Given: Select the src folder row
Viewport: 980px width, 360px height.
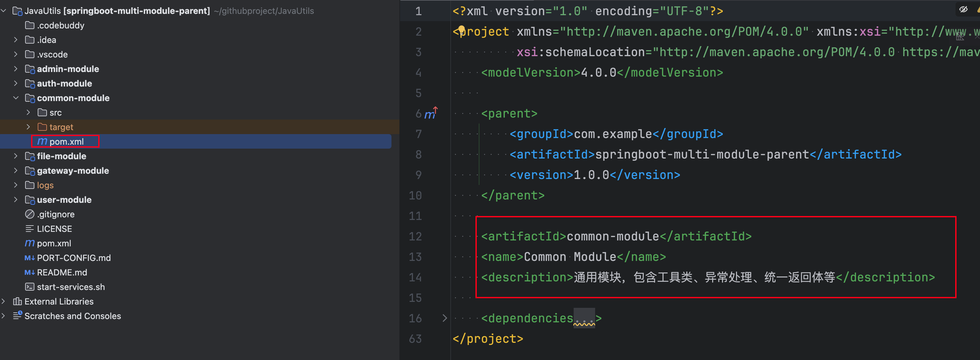Looking at the screenshot, I should (200, 112).
